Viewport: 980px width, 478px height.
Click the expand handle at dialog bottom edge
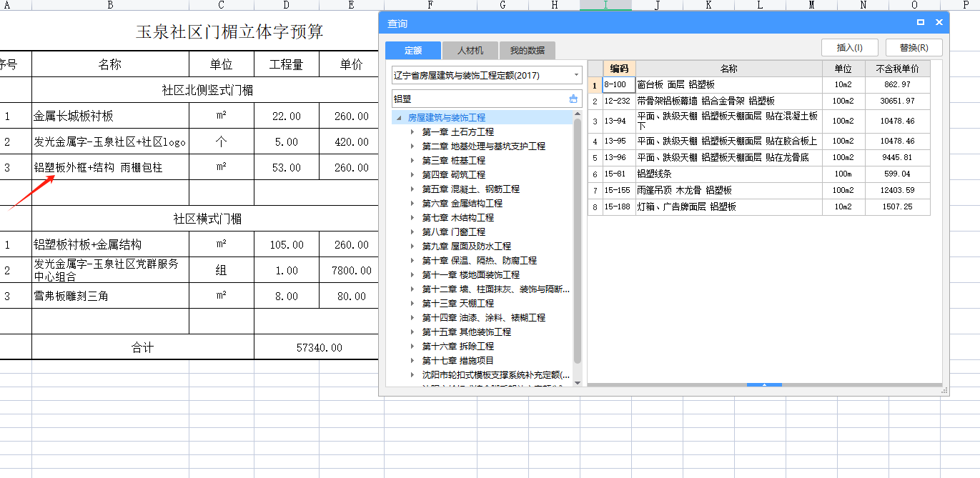[x=764, y=384]
